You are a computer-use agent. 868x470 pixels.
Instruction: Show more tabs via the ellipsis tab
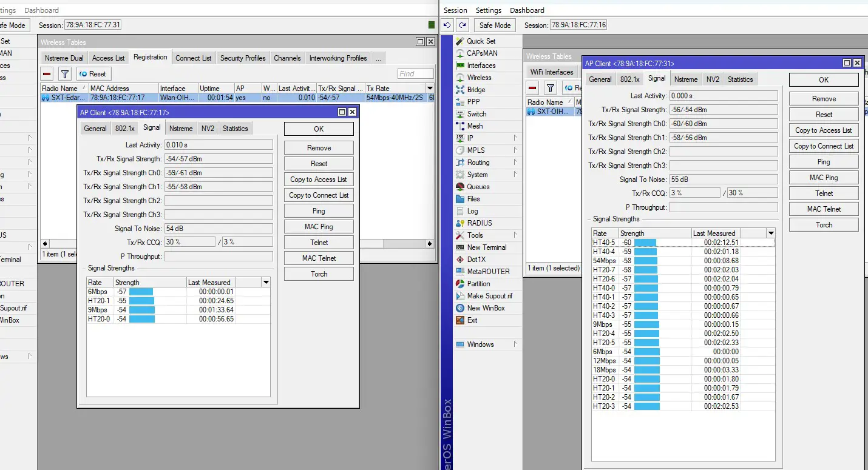[x=378, y=58]
